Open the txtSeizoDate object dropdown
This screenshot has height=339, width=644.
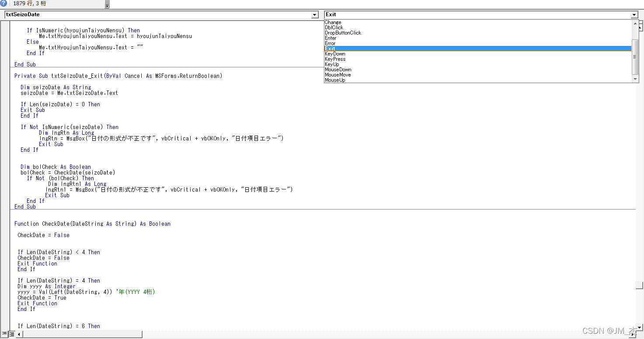(x=314, y=14)
